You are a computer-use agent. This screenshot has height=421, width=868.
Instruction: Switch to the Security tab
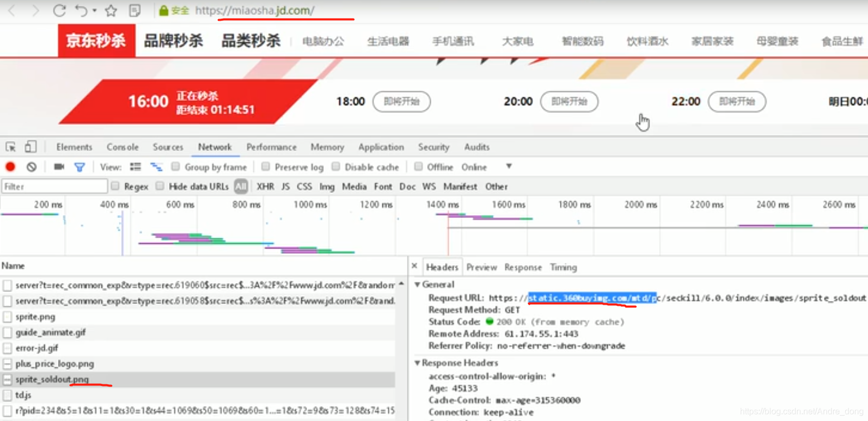(433, 147)
